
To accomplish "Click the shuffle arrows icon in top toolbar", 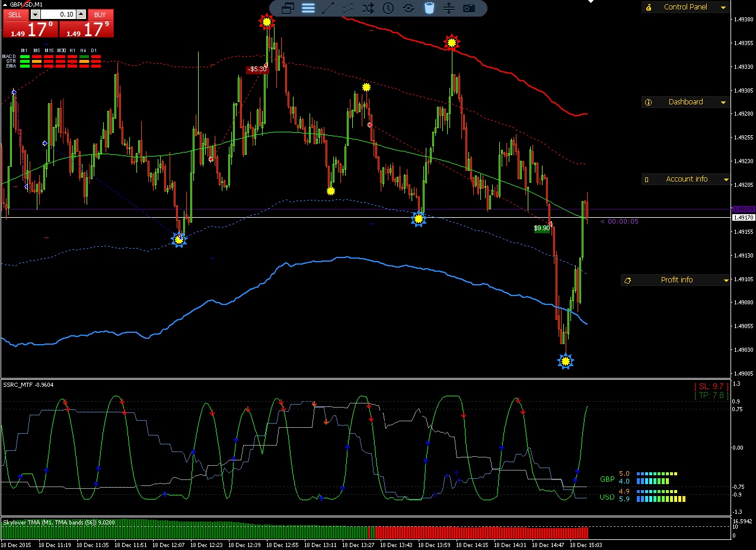I will coord(368,8).
